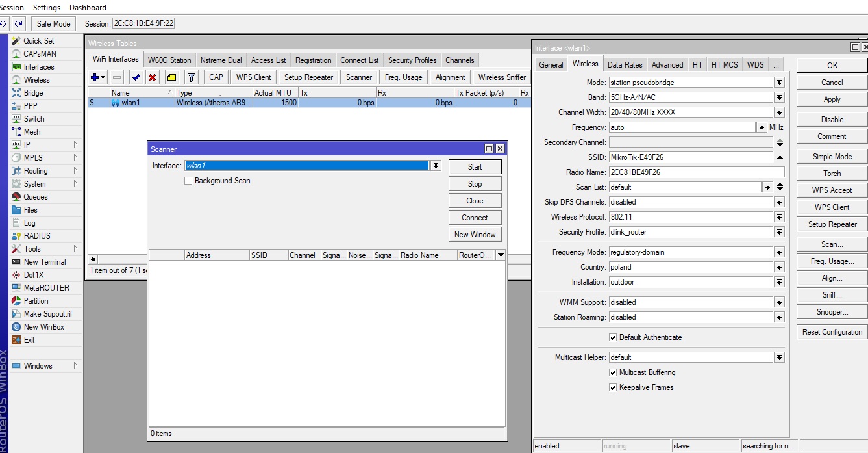
Task: Click the WPS Accept button
Action: (x=832, y=190)
